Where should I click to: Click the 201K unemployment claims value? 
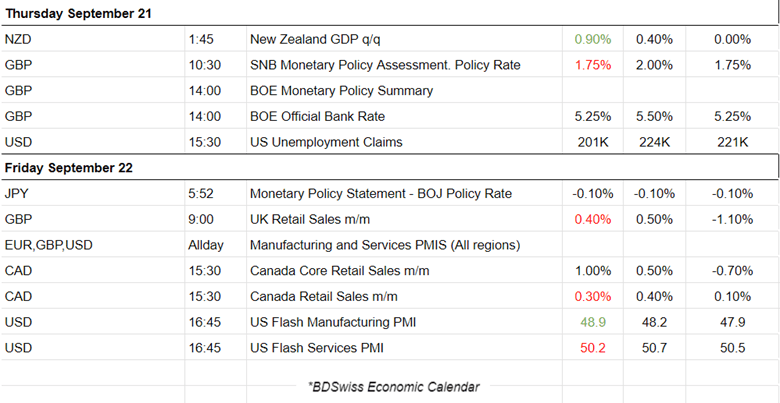pos(593,142)
